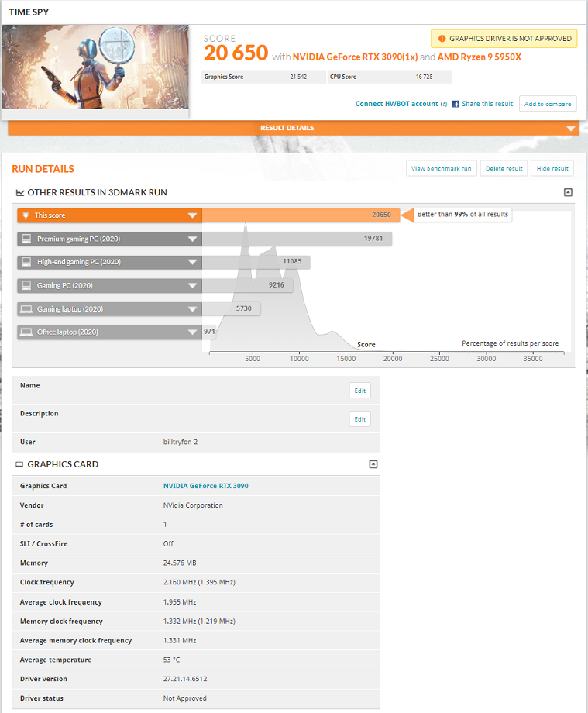Click username billtryfon-2
Image resolution: width=588 pixels, height=713 pixels.
pos(181,442)
